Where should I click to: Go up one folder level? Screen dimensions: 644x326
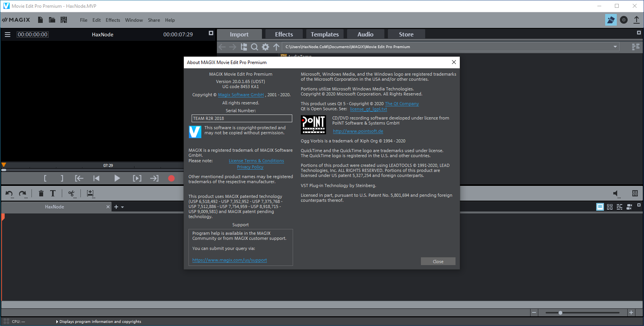coord(276,47)
